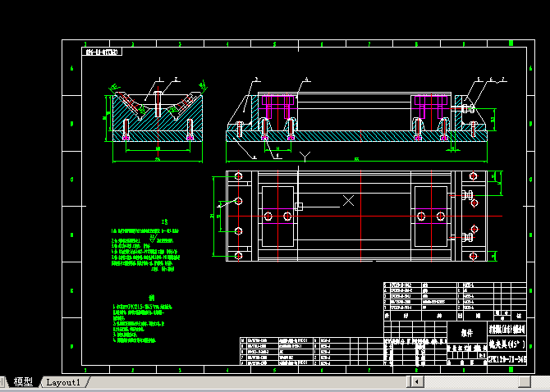Open the Layout1 tab
Screen dimensions: 550x392
coord(63,382)
